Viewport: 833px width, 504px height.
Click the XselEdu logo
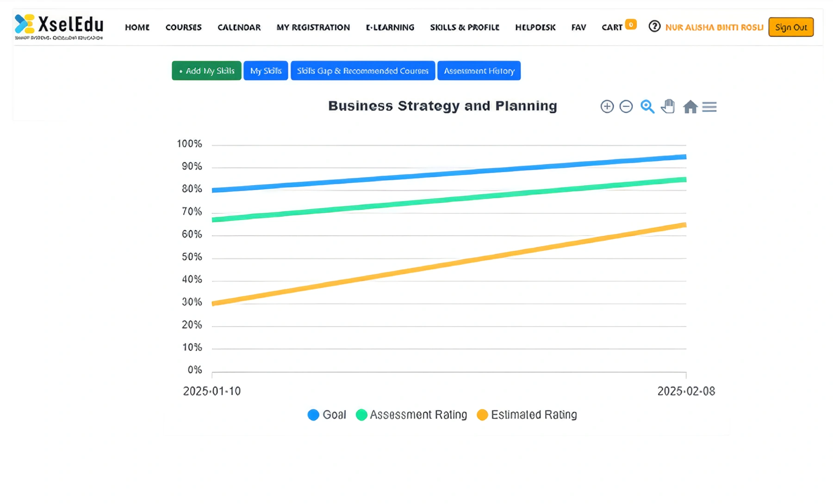(x=59, y=27)
